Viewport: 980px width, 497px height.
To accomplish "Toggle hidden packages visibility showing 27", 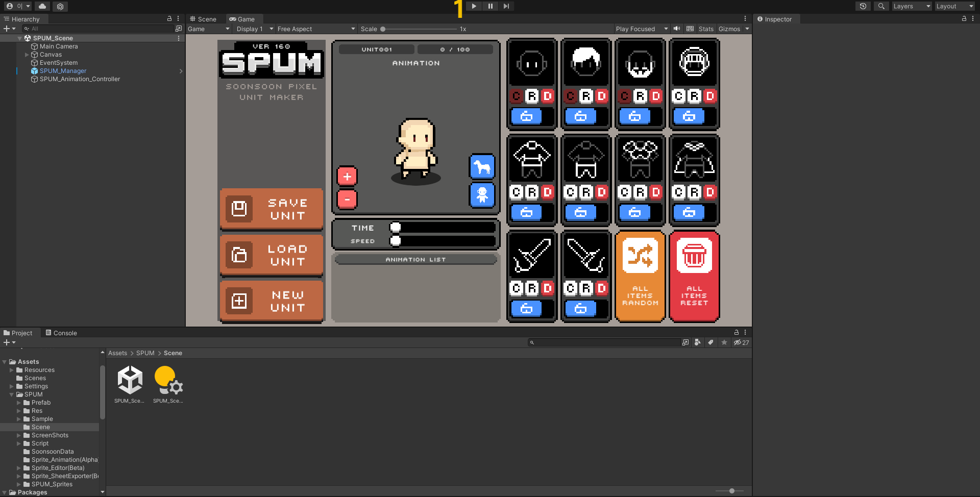I will tap(742, 342).
